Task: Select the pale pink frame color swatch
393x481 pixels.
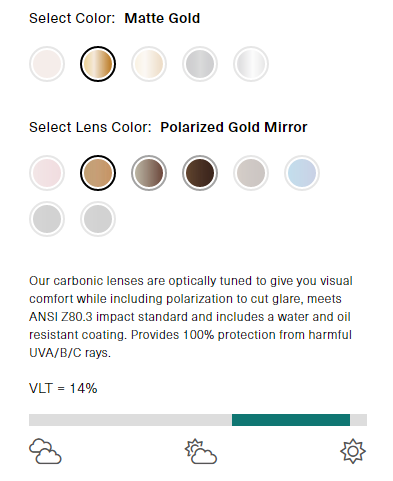Action: click(47, 64)
